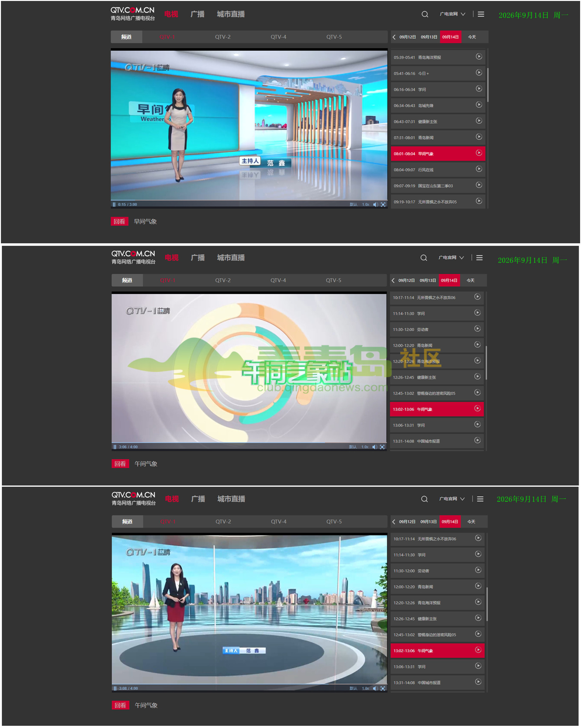This screenshot has width=582, height=728.
Task: Pause the video showing 0:15 / 3:00
Action: [x=114, y=205]
